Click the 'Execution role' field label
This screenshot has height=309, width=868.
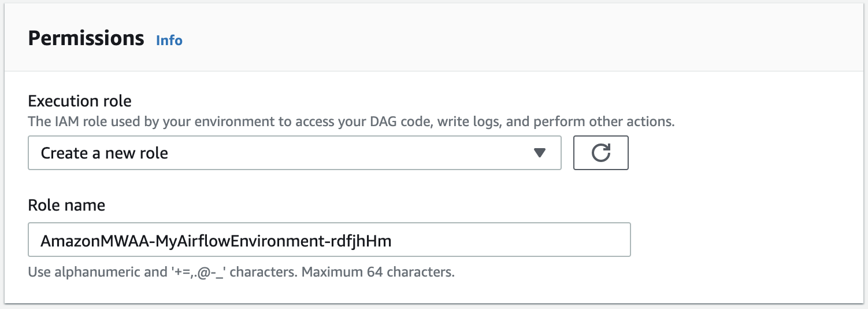point(80,101)
